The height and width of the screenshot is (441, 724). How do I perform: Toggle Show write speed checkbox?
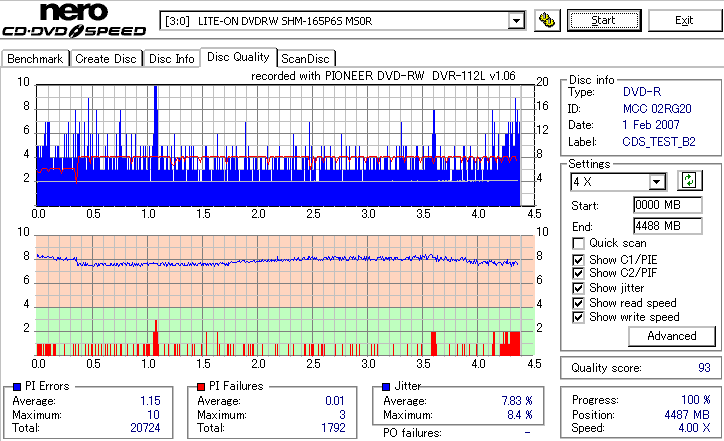578,317
